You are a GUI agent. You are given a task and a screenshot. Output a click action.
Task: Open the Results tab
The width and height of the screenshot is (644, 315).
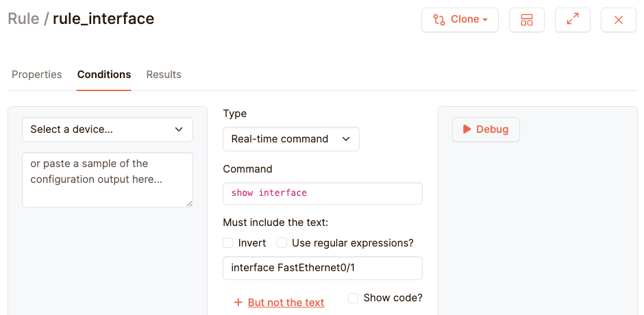pyautogui.click(x=164, y=75)
